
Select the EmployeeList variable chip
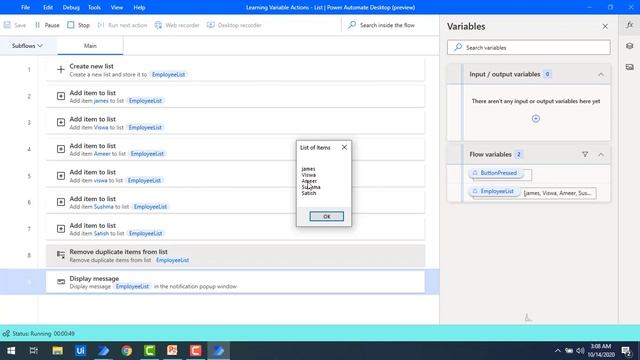click(x=493, y=191)
